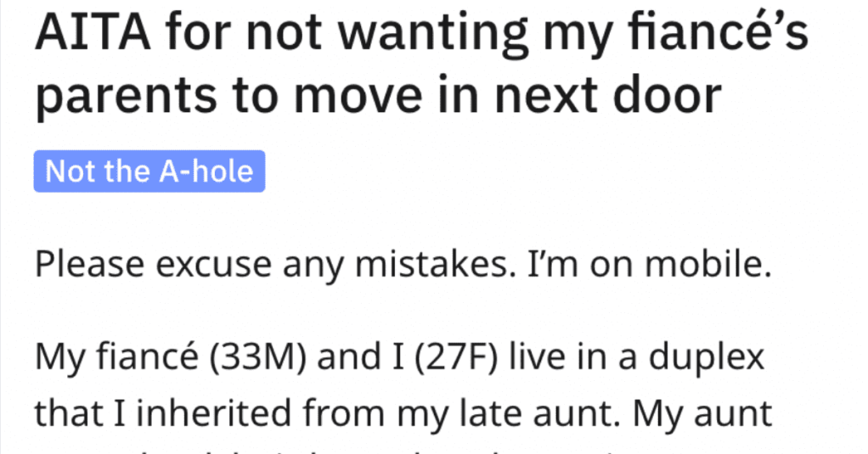Screen dimensions: 868x454
Task: Click the 'Not the A-hole' flair tag
Action: tap(149, 171)
